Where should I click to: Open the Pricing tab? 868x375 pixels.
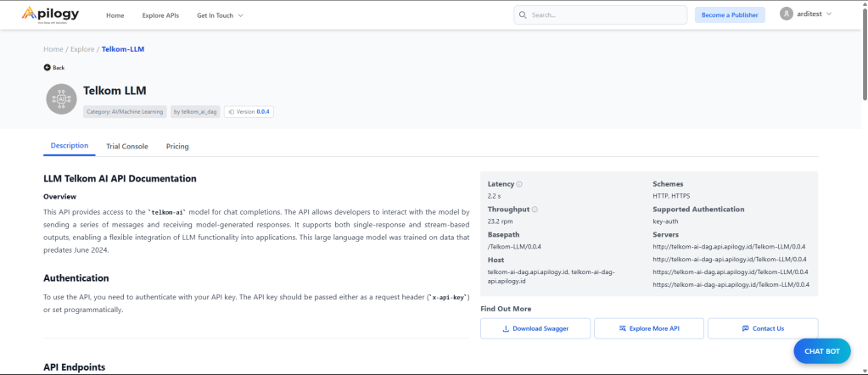click(177, 147)
